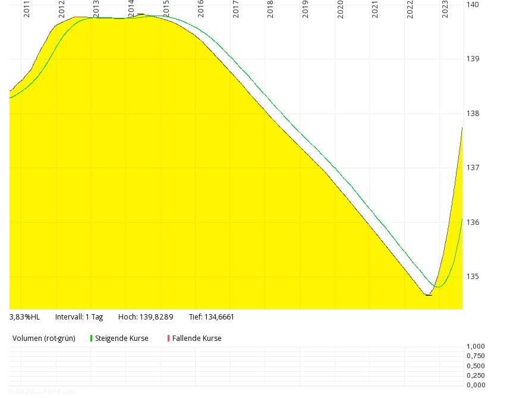Click the 'Fallende Kurse' legend text
Viewport: 532px width, 398px height.
pos(197,339)
